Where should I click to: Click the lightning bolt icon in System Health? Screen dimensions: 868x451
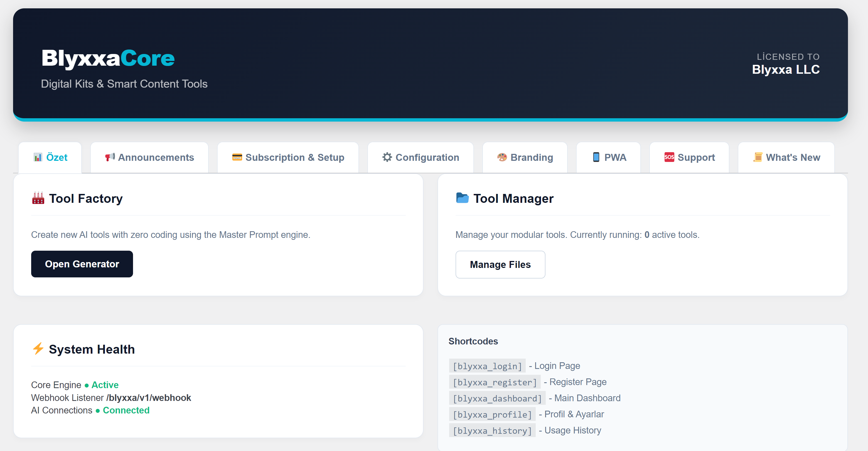pos(38,349)
